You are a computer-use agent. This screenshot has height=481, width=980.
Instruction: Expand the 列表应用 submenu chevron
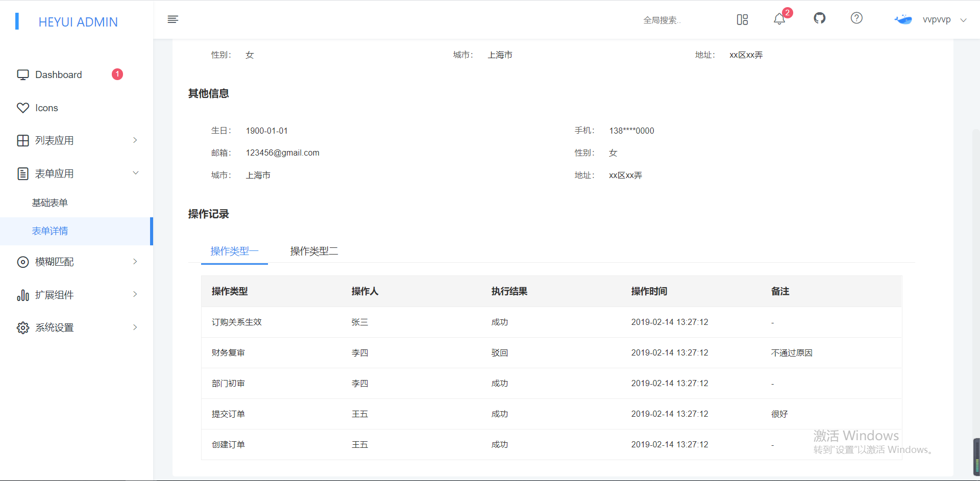(x=135, y=140)
